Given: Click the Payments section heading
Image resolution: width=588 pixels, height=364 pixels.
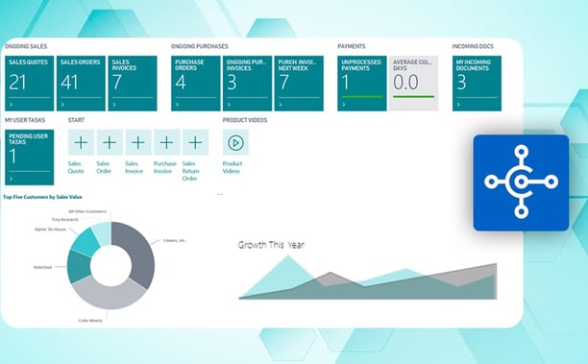Looking at the screenshot, I should tap(352, 46).
